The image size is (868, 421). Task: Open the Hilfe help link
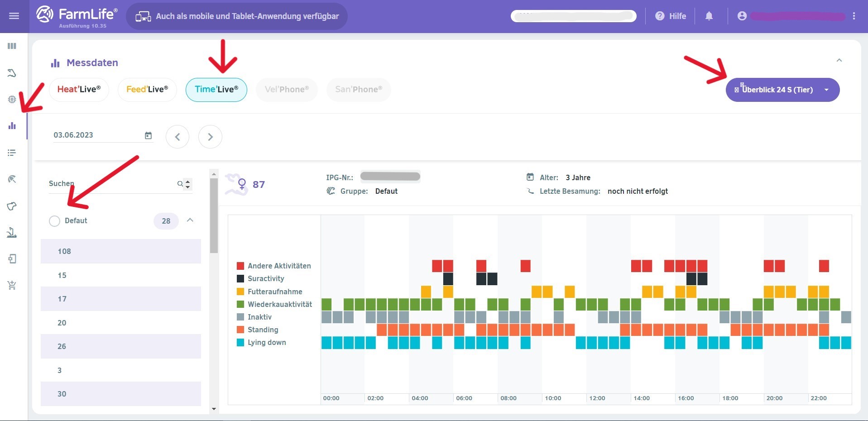pos(671,16)
